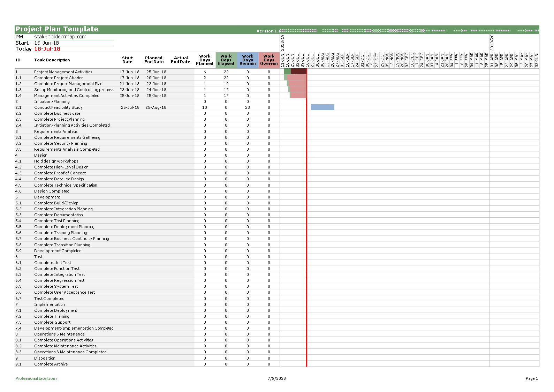
Task: Select the Complete Build/Devlop task
Action: [x=56, y=203]
